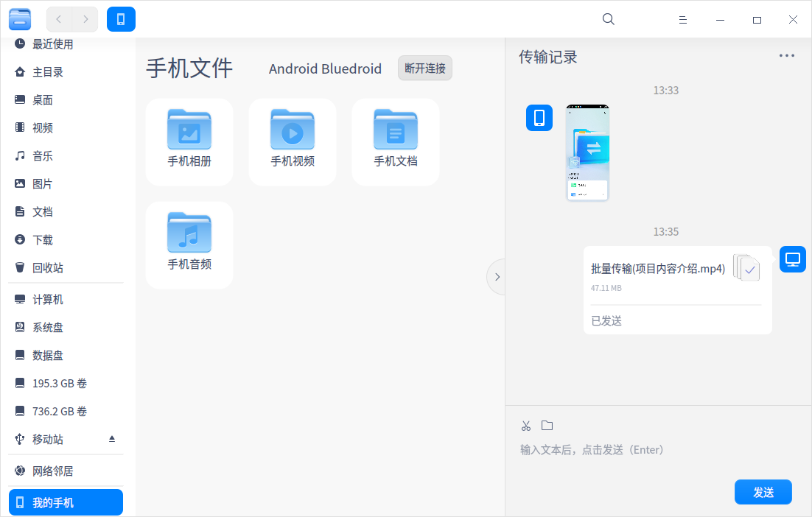Click the phone avatar icon in transfer record
This screenshot has height=517, width=812.
tap(539, 117)
